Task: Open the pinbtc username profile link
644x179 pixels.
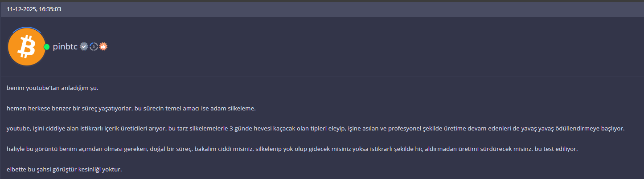Action: coord(65,47)
